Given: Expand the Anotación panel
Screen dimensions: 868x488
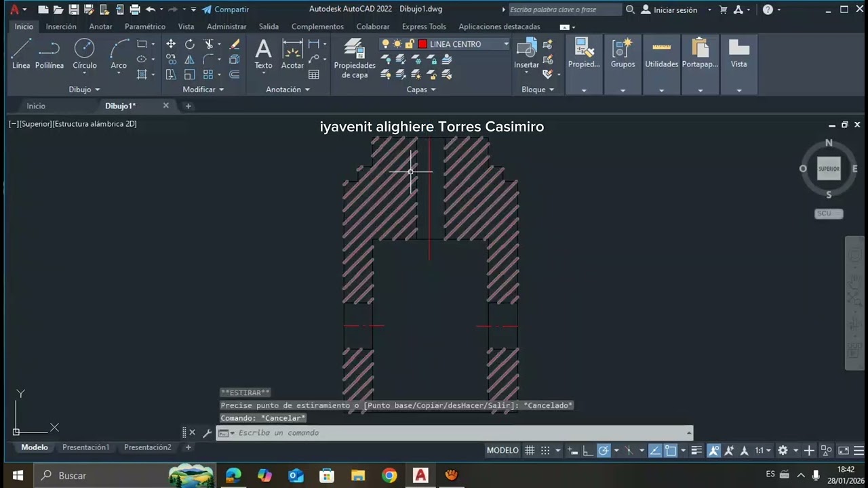Looking at the screenshot, I should click(x=288, y=89).
